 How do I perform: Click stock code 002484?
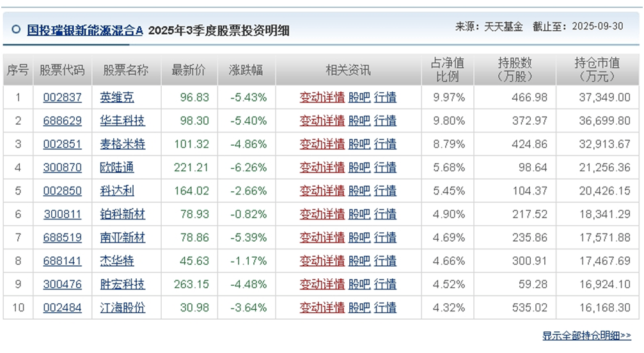[62, 308]
